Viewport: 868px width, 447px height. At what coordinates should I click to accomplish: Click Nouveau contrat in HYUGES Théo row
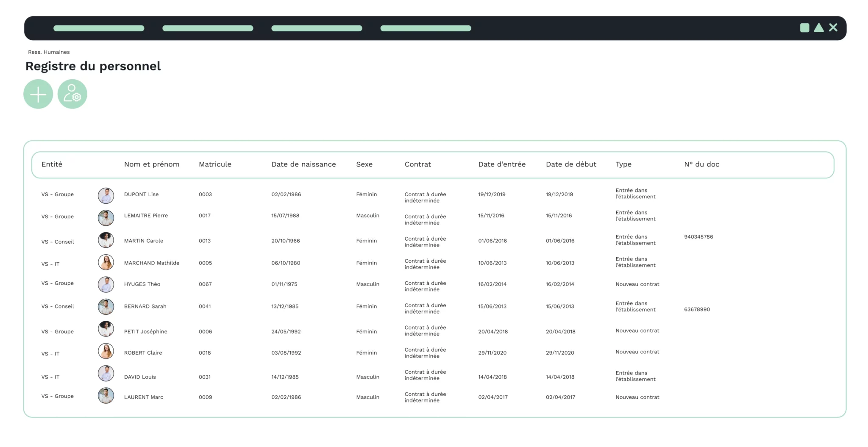click(x=637, y=284)
